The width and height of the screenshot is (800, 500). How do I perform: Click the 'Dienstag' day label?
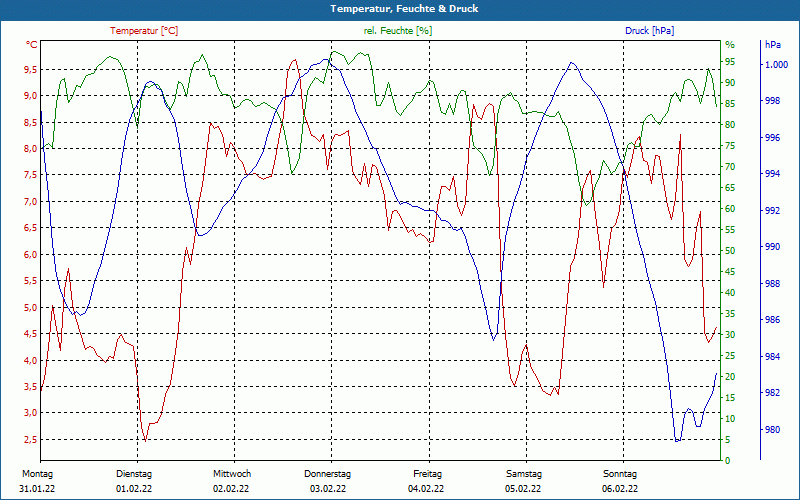[134, 474]
